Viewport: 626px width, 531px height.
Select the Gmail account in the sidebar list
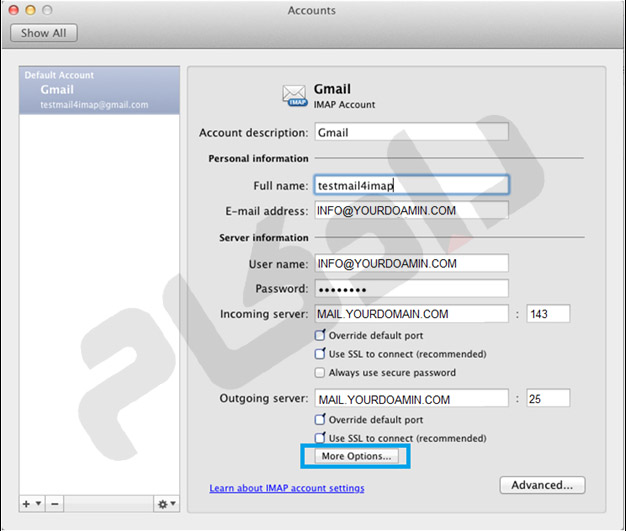coord(96,90)
